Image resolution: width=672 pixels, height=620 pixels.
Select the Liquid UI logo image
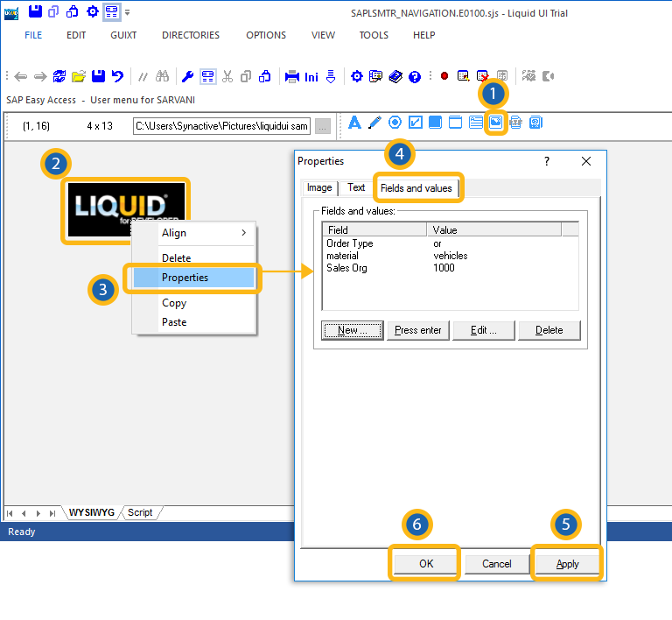coord(124,210)
